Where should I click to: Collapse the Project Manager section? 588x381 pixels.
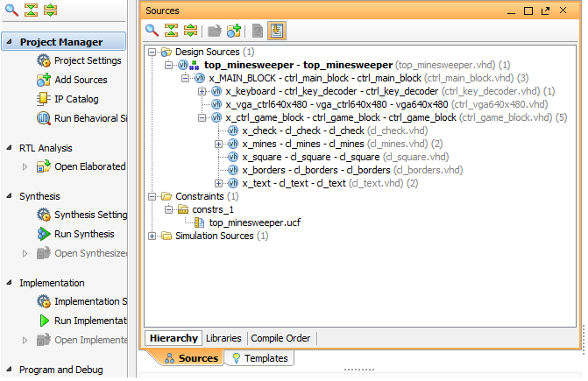click(x=10, y=41)
